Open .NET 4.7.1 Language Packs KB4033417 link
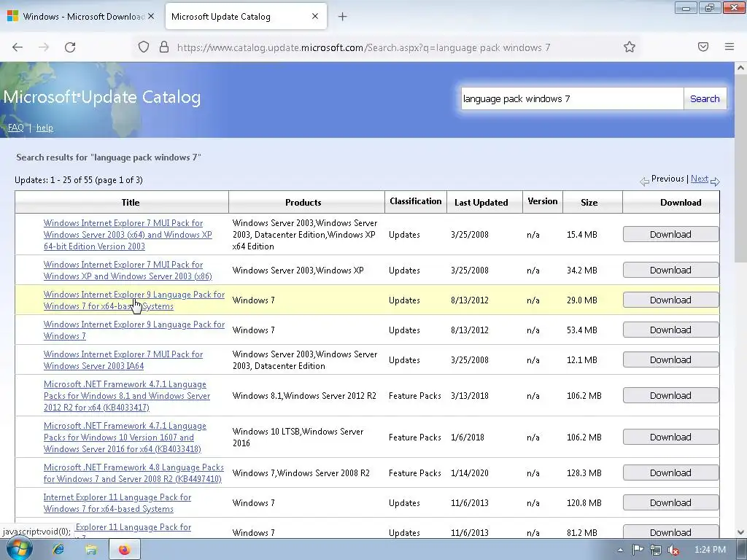Viewport: 747px width, 560px height. (127, 396)
